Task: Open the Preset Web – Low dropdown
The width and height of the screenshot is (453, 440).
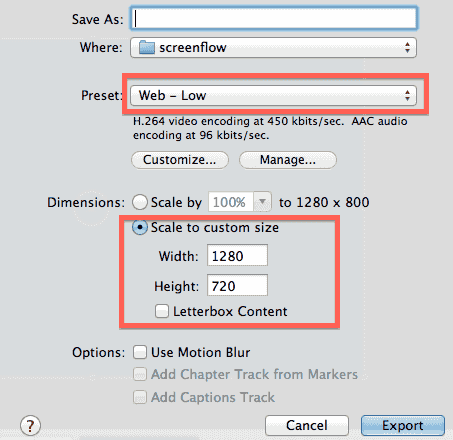Action: tap(273, 96)
